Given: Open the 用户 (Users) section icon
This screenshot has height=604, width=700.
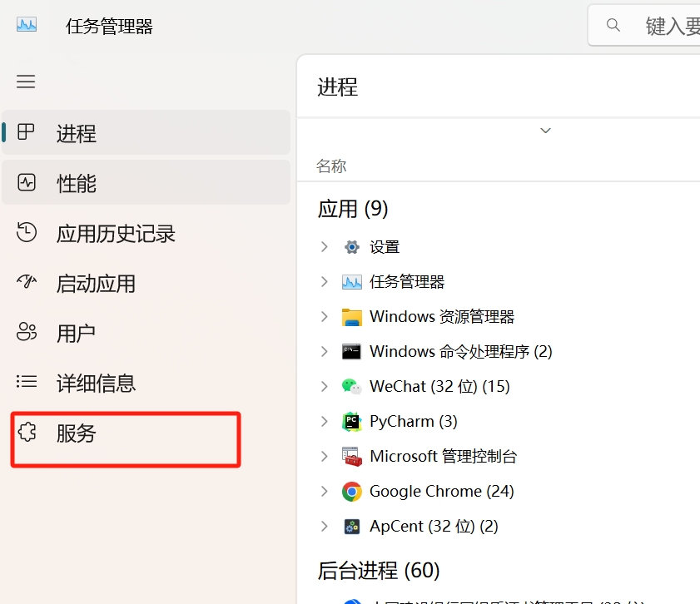Looking at the screenshot, I should (27, 333).
